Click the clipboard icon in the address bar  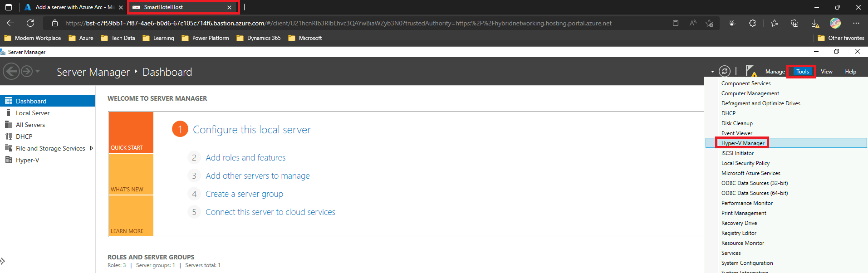[x=676, y=23]
